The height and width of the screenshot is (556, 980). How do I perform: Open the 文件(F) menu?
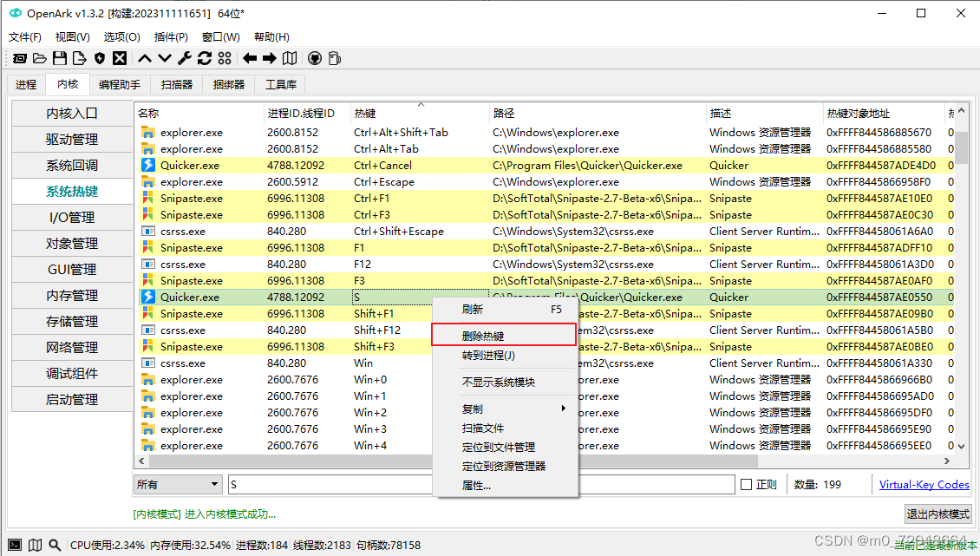[x=25, y=37]
